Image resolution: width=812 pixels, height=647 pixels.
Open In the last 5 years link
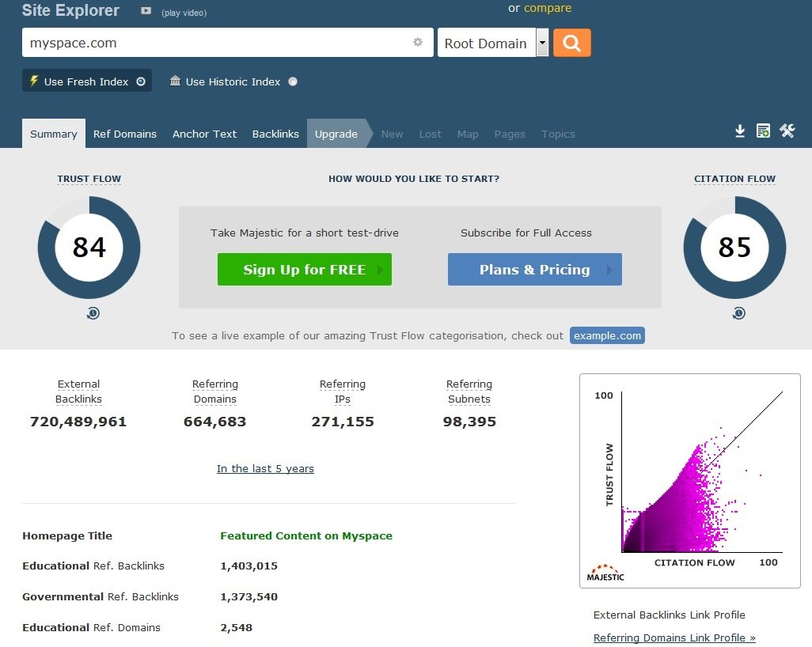265,468
